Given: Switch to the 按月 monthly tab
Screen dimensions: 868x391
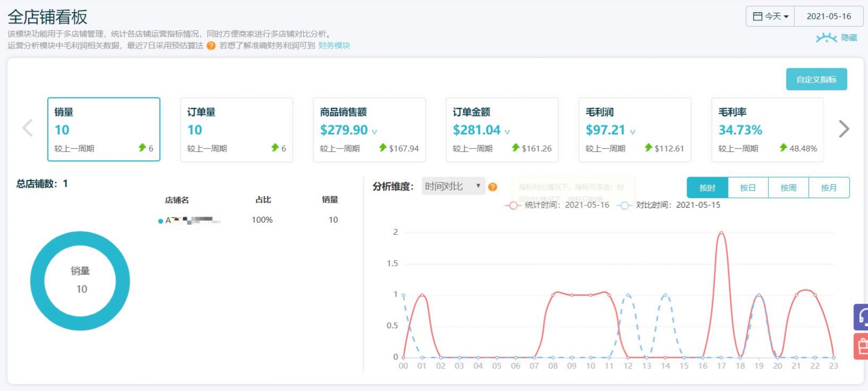Looking at the screenshot, I should tap(829, 188).
